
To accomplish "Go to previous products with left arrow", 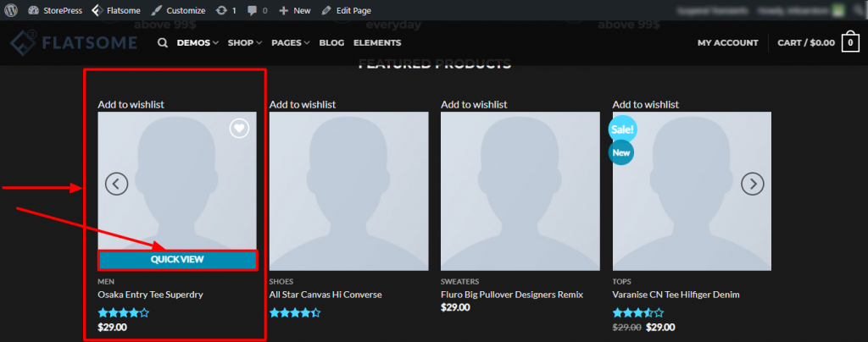I will 116,184.
